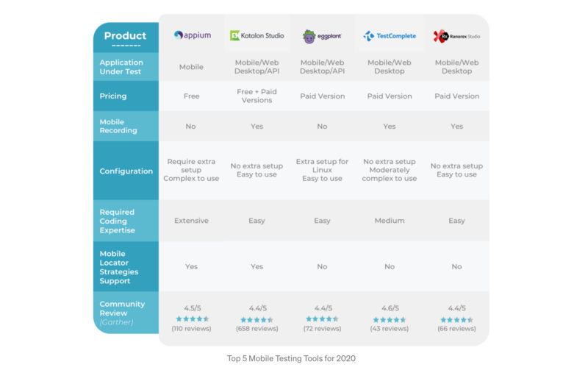Open Appium's 110 reviews link

(191, 329)
